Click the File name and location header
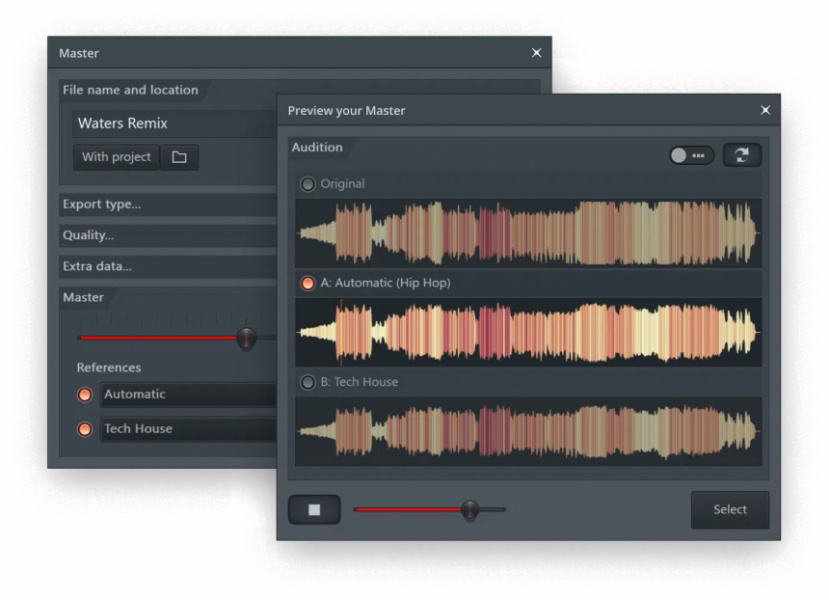 tap(131, 90)
